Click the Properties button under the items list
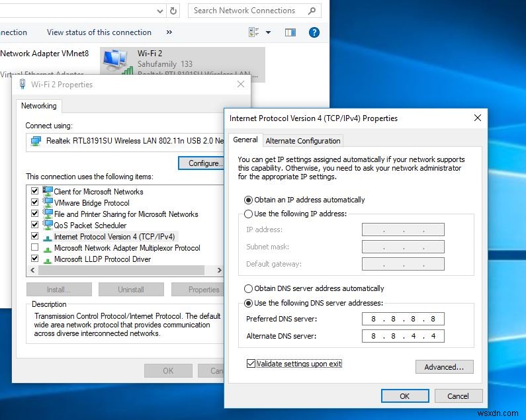 point(198,290)
